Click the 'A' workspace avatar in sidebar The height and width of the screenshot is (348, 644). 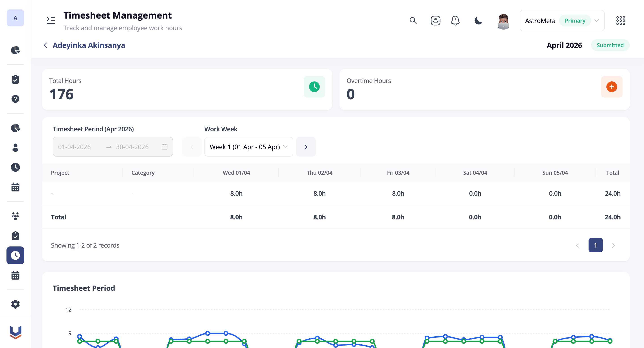click(x=15, y=18)
